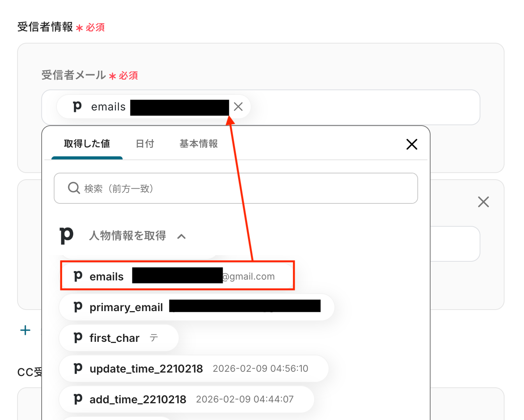Choose the emails value in the list
Viewport: 524px width, 420px height.
(x=178, y=276)
